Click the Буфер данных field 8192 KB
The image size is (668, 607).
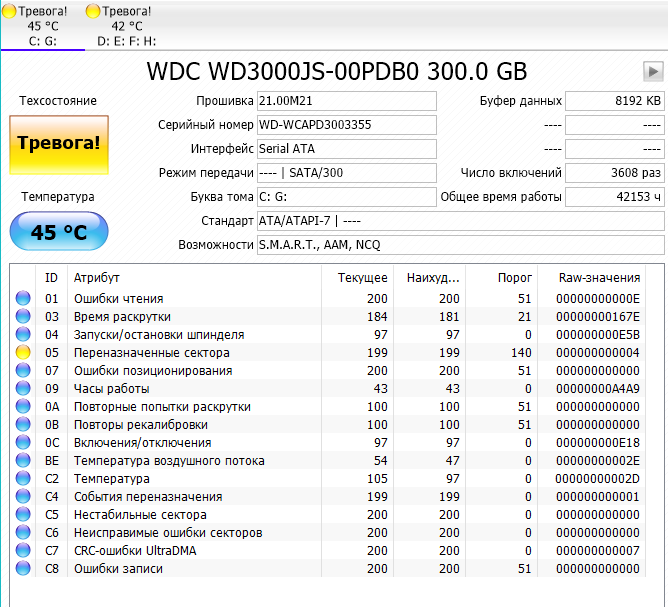point(615,101)
